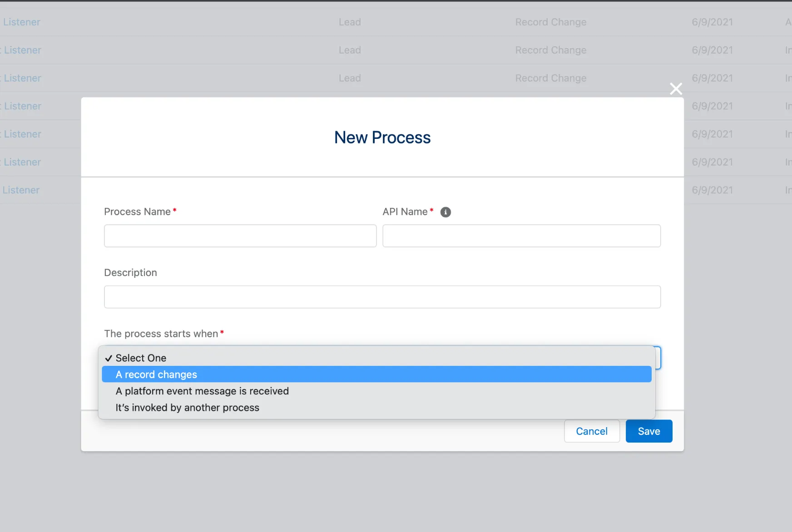This screenshot has width=792, height=532.
Task: Keep the "Select One" placeholder option
Action: [141, 358]
